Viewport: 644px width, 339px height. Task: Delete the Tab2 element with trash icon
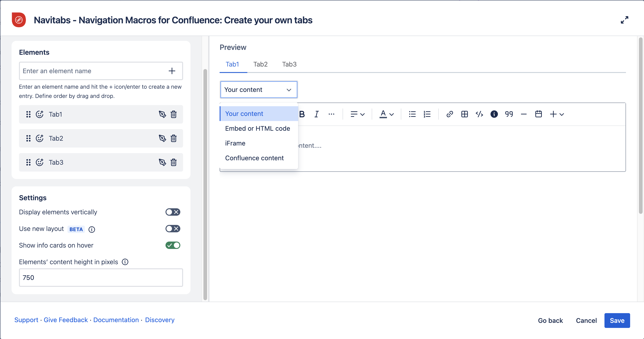174,138
